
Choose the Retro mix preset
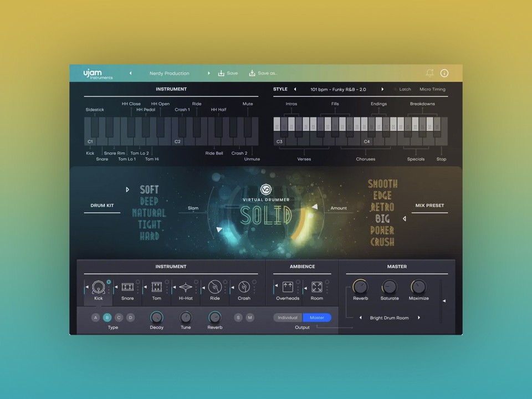click(383, 207)
